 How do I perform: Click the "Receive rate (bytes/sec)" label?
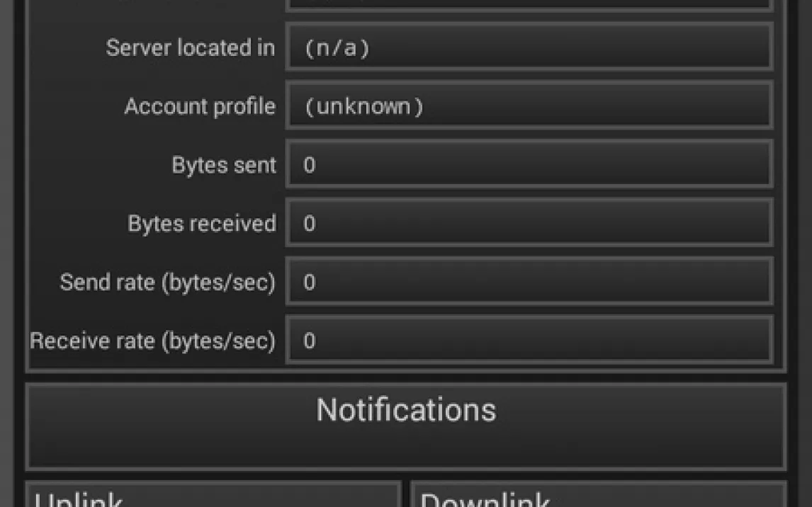(152, 341)
